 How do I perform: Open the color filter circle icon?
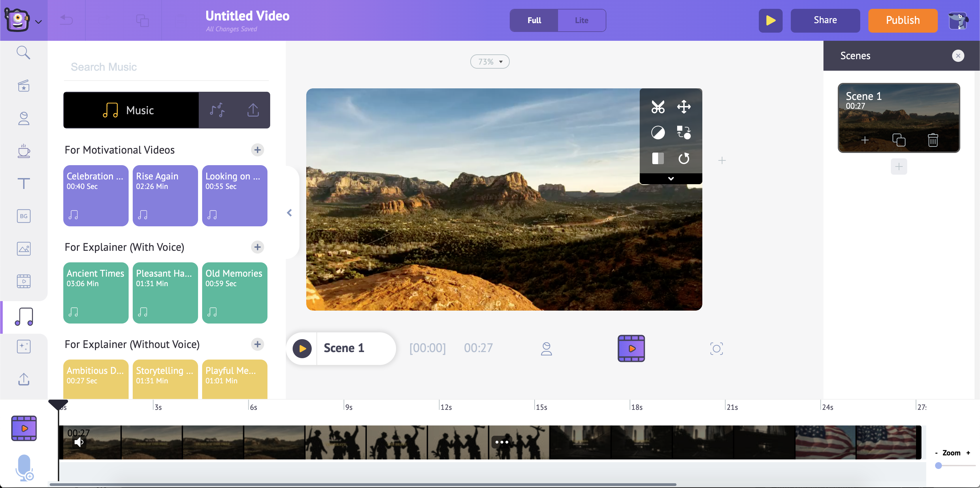pos(657,133)
